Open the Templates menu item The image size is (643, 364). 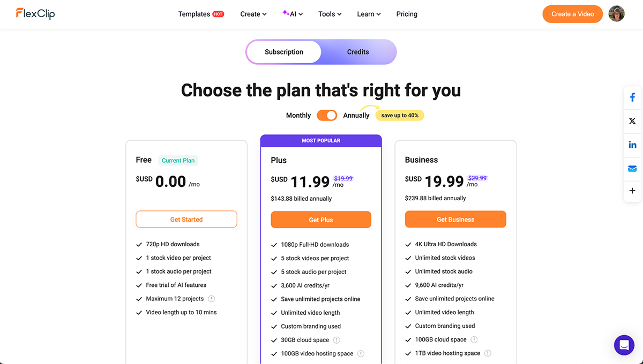(x=194, y=14)
